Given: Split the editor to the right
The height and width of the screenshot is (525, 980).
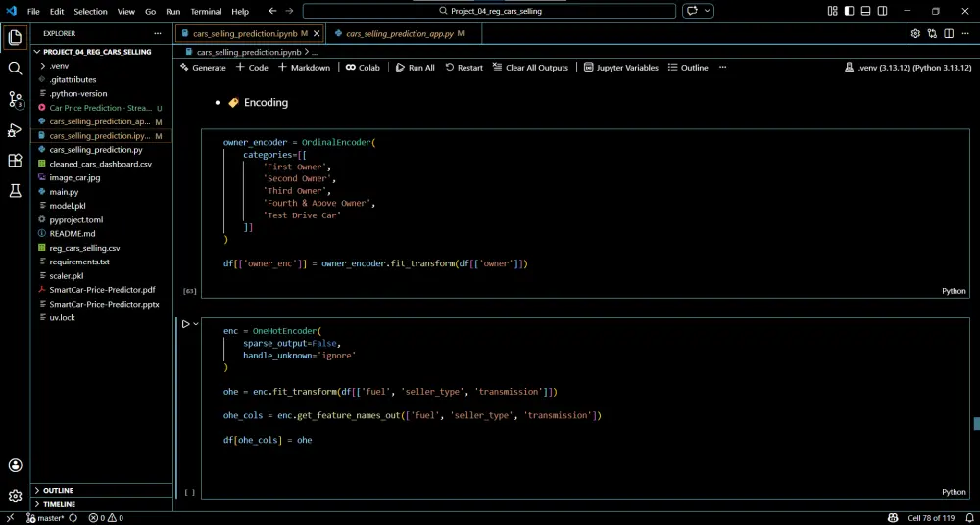Looking at the screenshot, I should point(949,33).
